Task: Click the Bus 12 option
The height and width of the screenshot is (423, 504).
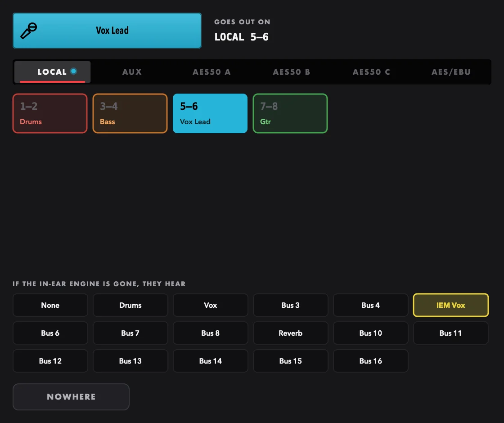Action: tap(50, 361)
